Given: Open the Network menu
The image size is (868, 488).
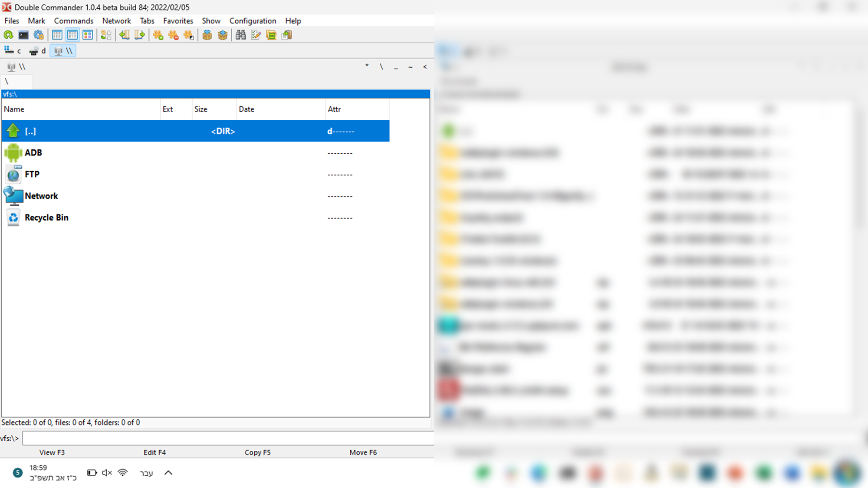Looking at the screenshot, I should coord(116,21).
